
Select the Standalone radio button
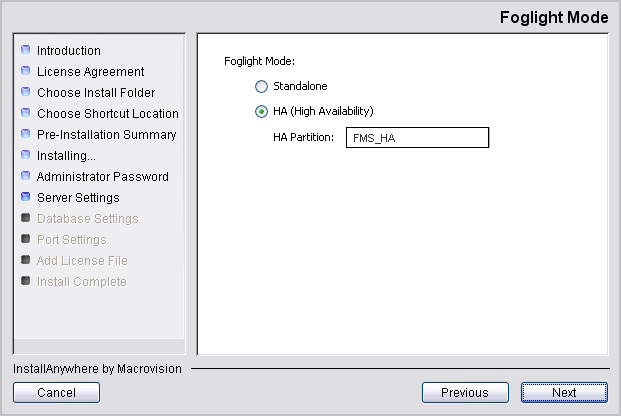(x=262, y=87)
